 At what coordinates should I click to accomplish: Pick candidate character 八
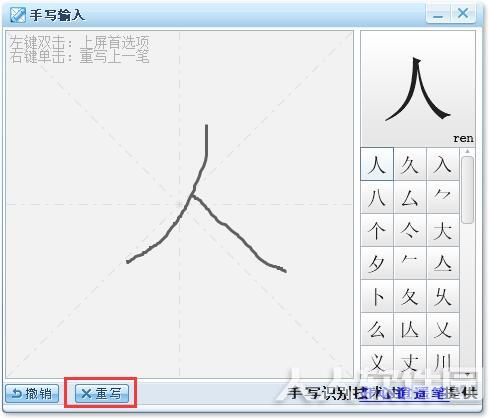[377, 197]
